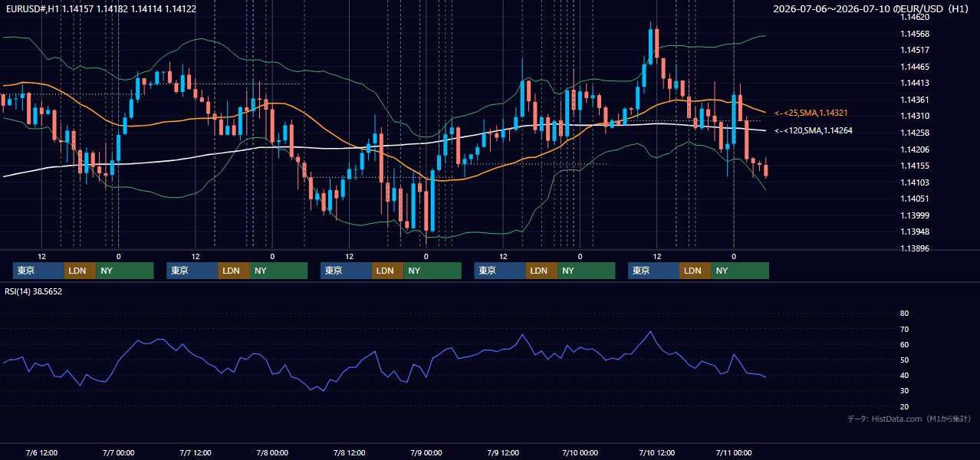
Task: Select the 7/8 00:00 time axis label
Action: [272, 452]
